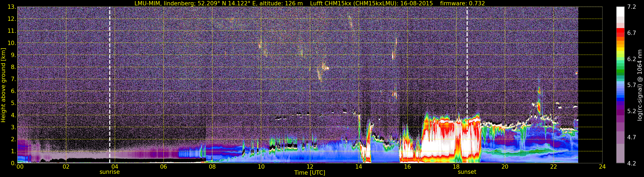Click time axis tick label 18

pos(456,167)
